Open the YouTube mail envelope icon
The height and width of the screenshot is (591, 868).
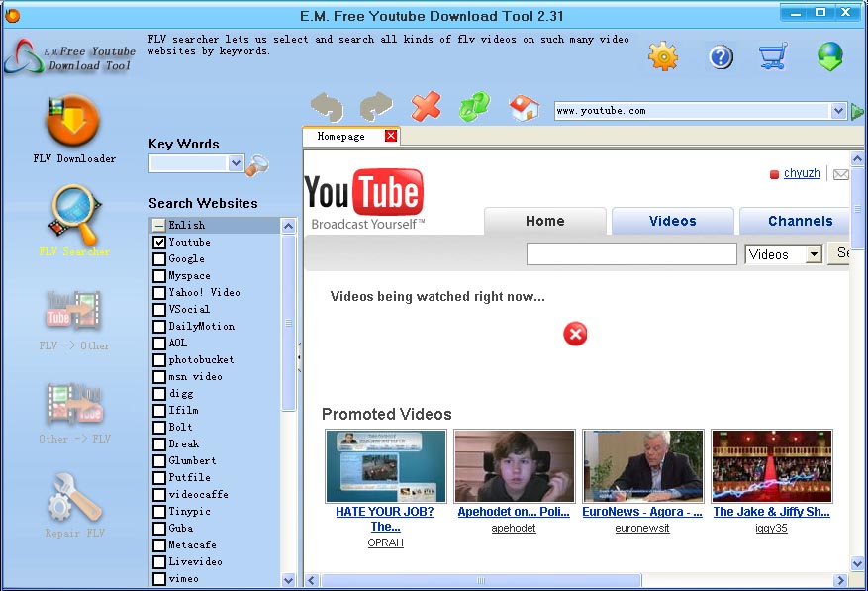(x=841, y=174)
